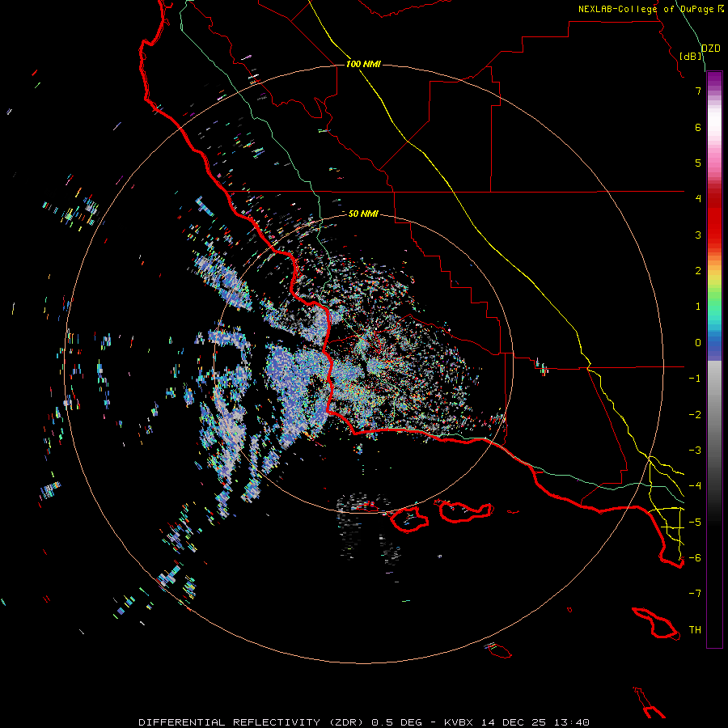Click the 100 NMI range ring label
Image resolution: width=728 pixels, height=728 pixels.
pyautogui.click(x=363, y=64)
